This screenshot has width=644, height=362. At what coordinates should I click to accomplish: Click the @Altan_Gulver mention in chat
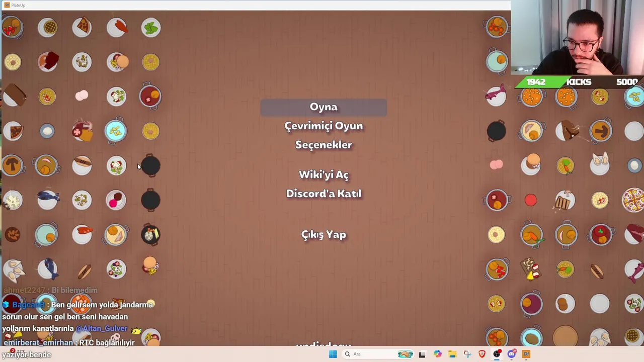(x=102, y=328)
